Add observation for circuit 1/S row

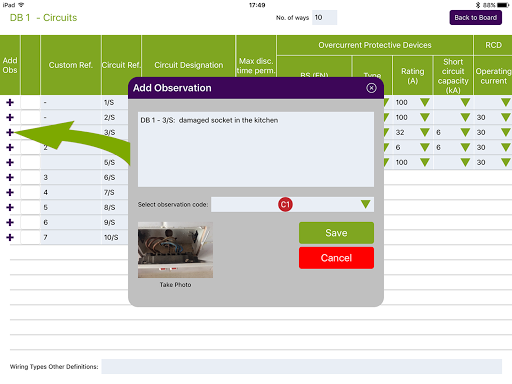pos(10,102)
